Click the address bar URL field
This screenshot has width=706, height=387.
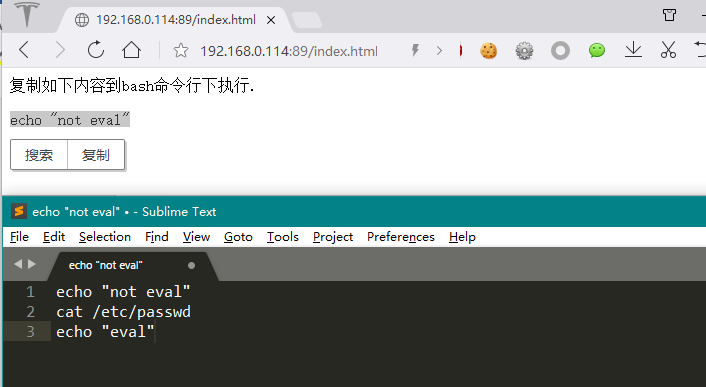coord(289,51)
